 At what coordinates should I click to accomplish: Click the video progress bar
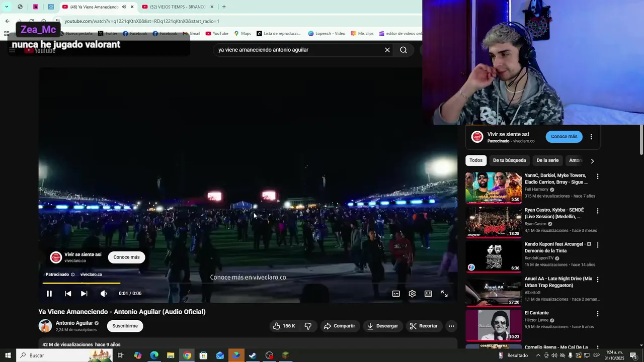(248, 284)
